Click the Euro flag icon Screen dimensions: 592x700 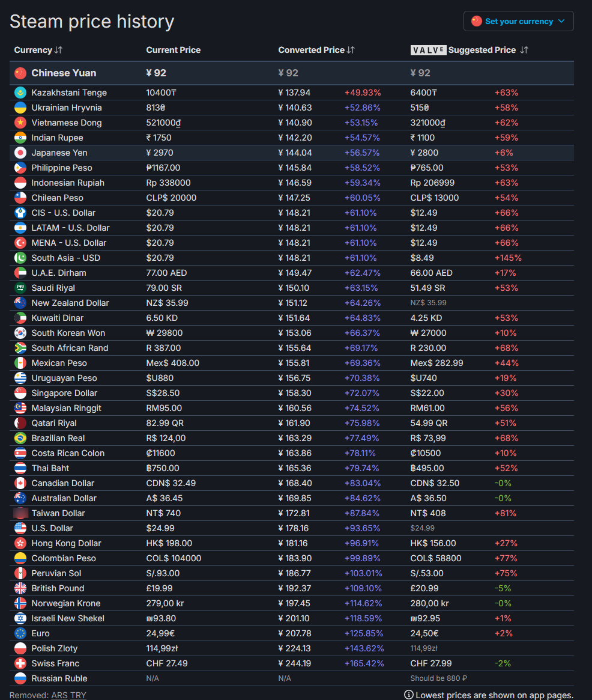20,633
